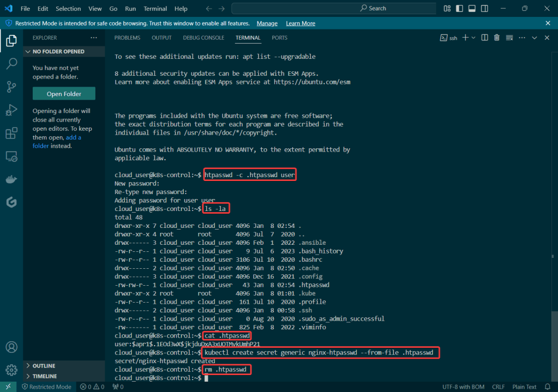The width and height of the screenshot is (558, 392).
Task: Open the Remote Explorer view
Action: (x=11, y=156)
